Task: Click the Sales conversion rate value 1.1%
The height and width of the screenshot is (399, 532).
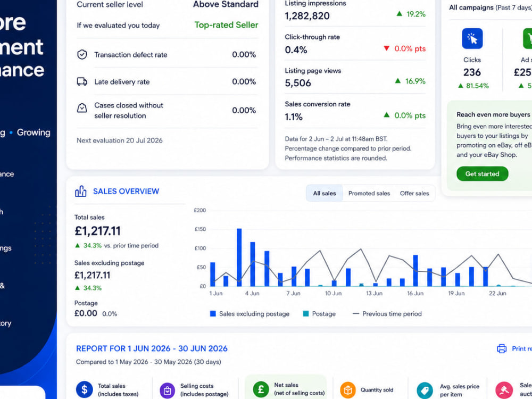Action: pos(294,117)
